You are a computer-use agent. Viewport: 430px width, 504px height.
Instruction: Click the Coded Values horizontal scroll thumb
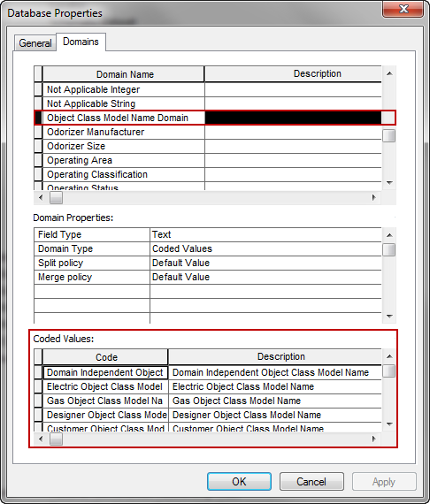(56, 439)
